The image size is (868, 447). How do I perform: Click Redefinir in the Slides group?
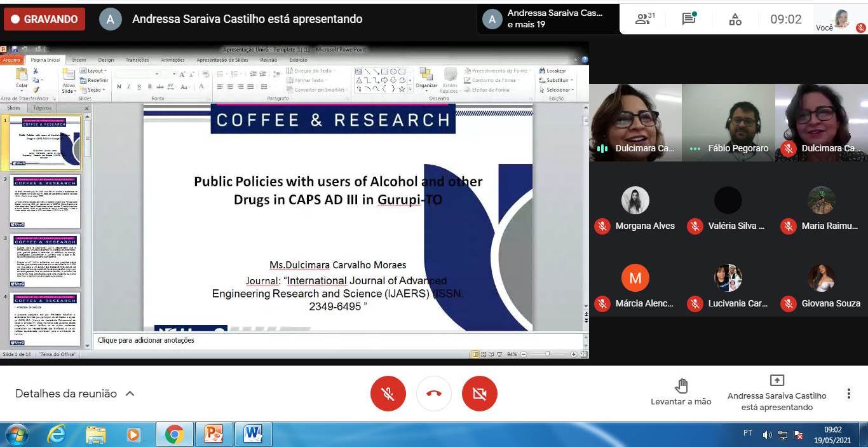click(94, 80)
